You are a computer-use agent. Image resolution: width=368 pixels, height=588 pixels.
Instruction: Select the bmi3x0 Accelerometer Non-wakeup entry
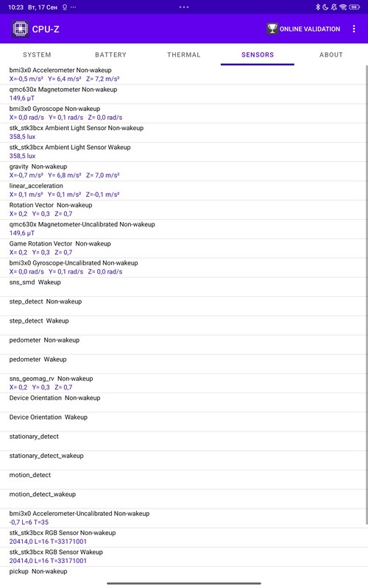[183, 75]
